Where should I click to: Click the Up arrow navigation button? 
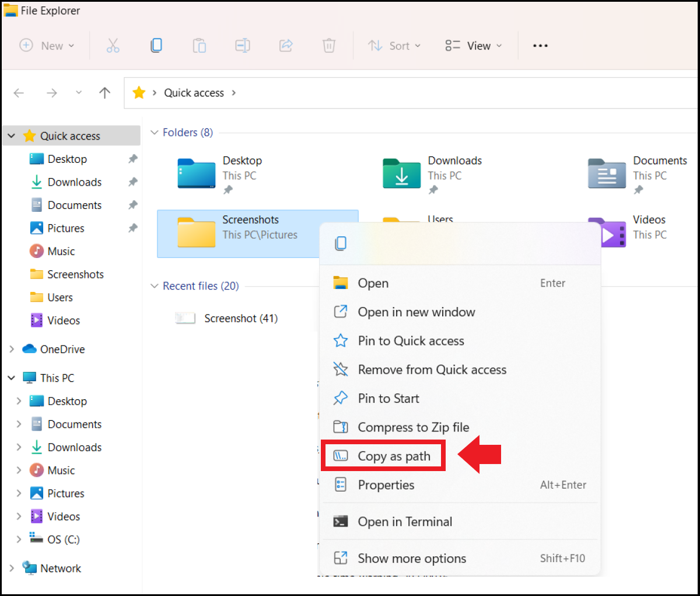tap(105, 93)
